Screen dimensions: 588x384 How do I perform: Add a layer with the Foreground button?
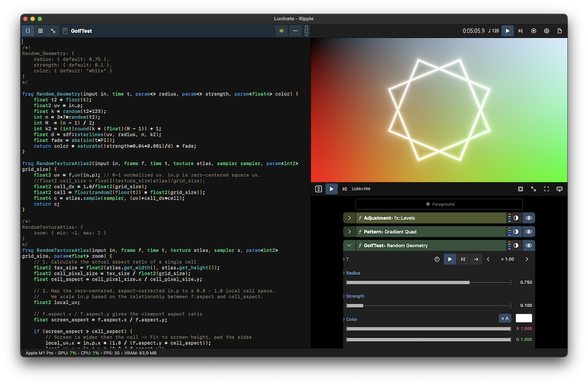click(439, 204)
